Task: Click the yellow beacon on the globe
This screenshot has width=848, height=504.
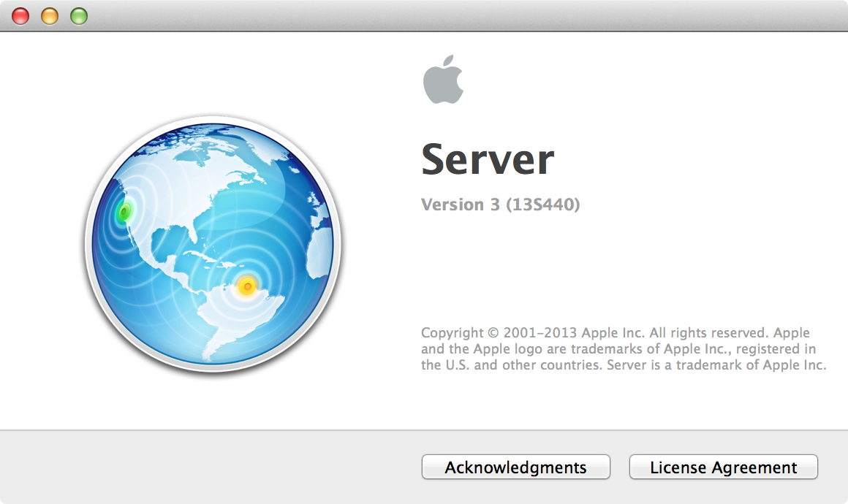Action: point(248,286)
